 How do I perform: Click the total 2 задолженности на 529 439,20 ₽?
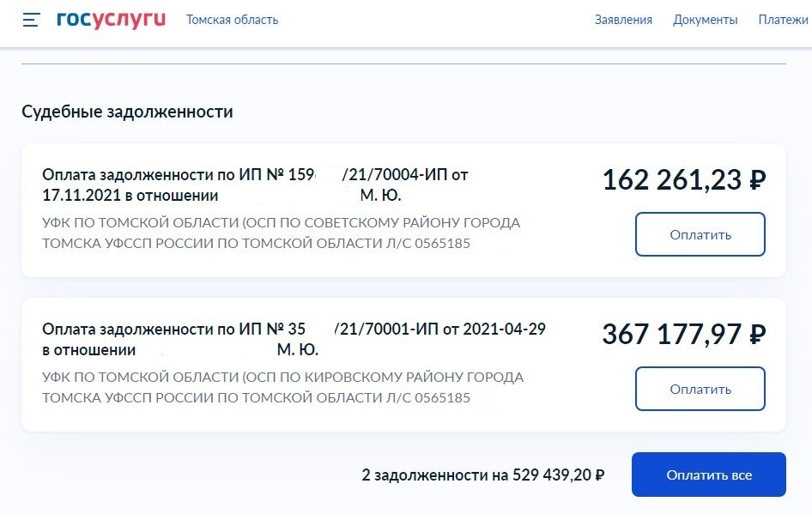482,475
